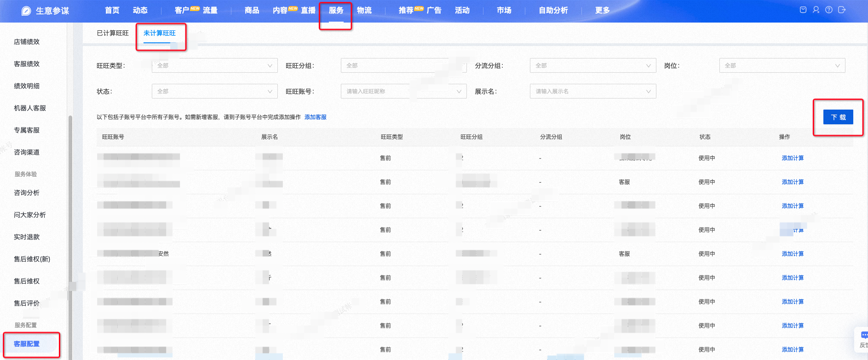Open 咨询渠道 in the sidebar
This screenshot has height=360, width=868.
[27, 152]
